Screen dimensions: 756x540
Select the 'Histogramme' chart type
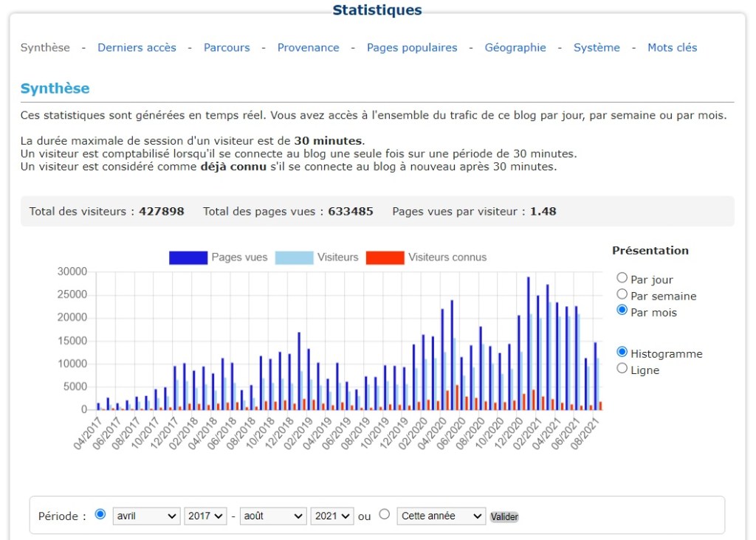pos(622,352)
